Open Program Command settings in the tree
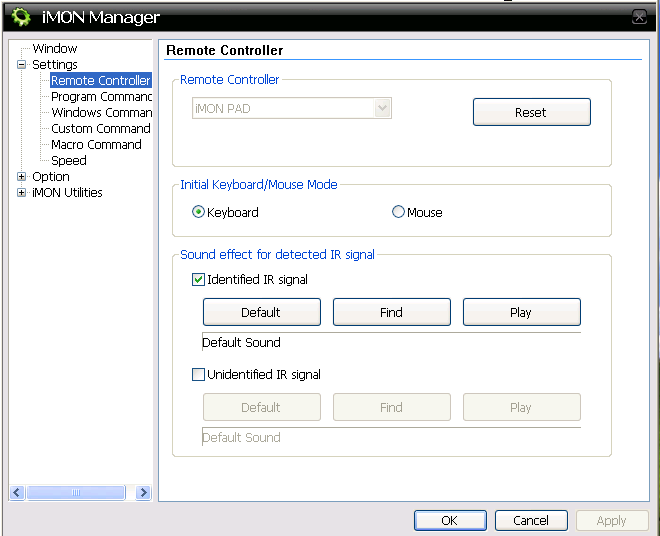The image size is (660, 536). (101, 96)
